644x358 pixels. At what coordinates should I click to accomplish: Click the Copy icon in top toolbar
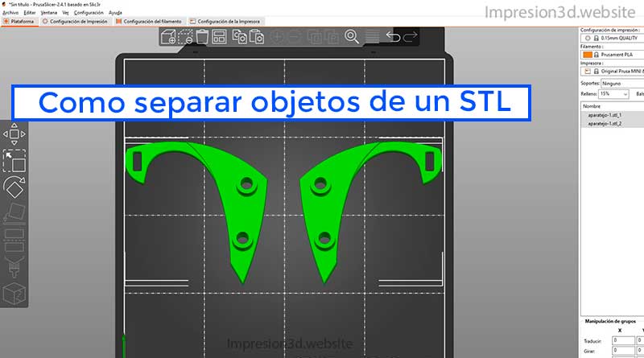[239, 37]
